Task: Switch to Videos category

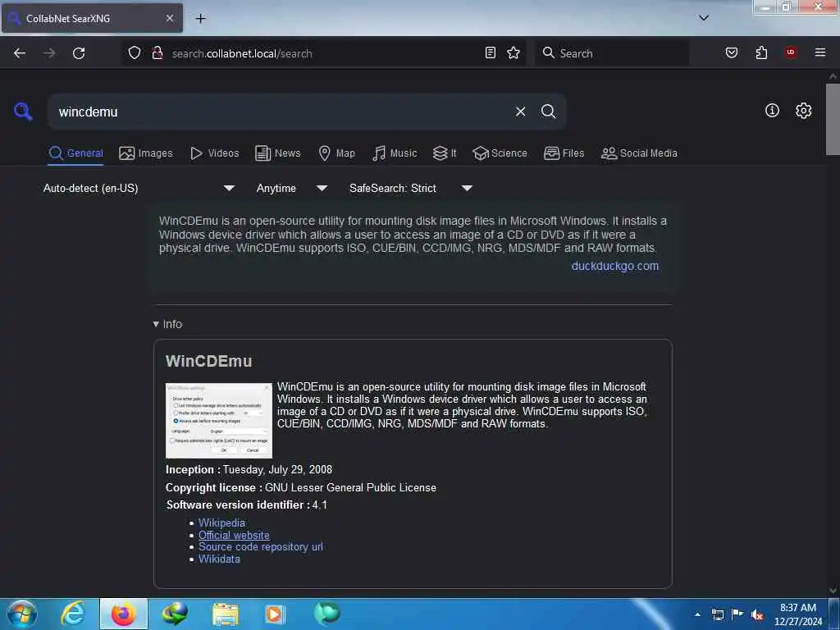Action: coord(214,153)
